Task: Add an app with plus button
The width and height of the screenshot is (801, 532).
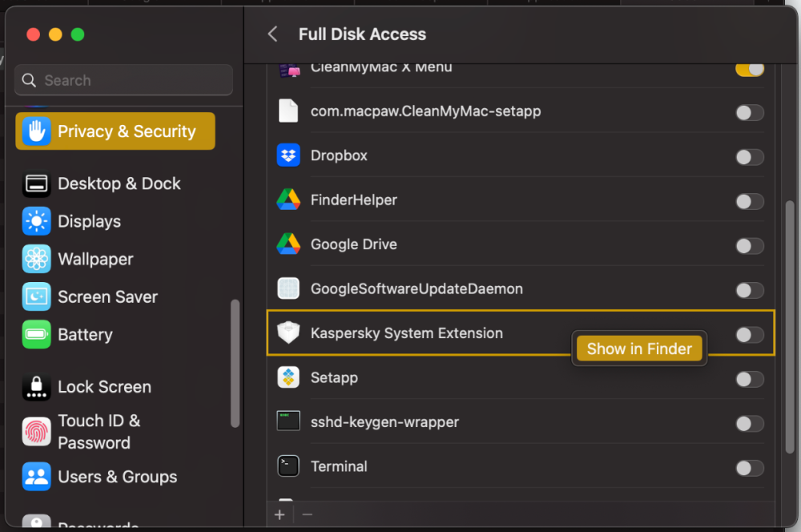Action: pyautogui.click(x=280, y=515)
